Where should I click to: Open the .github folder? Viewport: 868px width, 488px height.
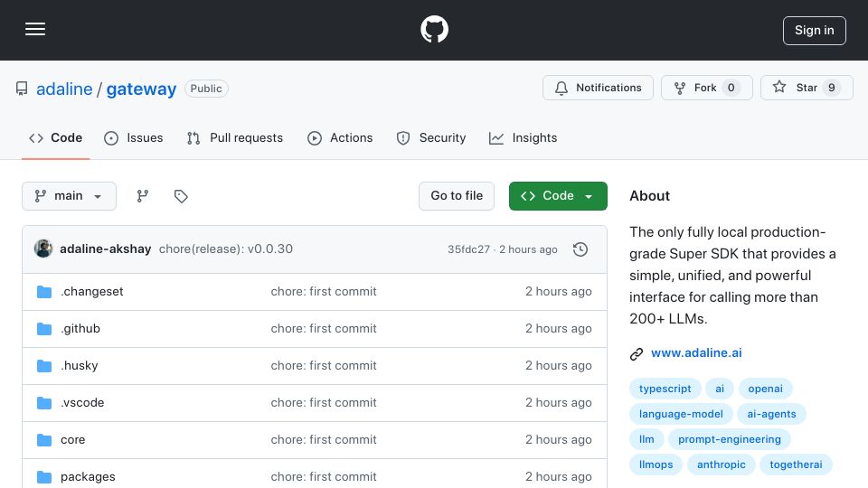[80, 329]
